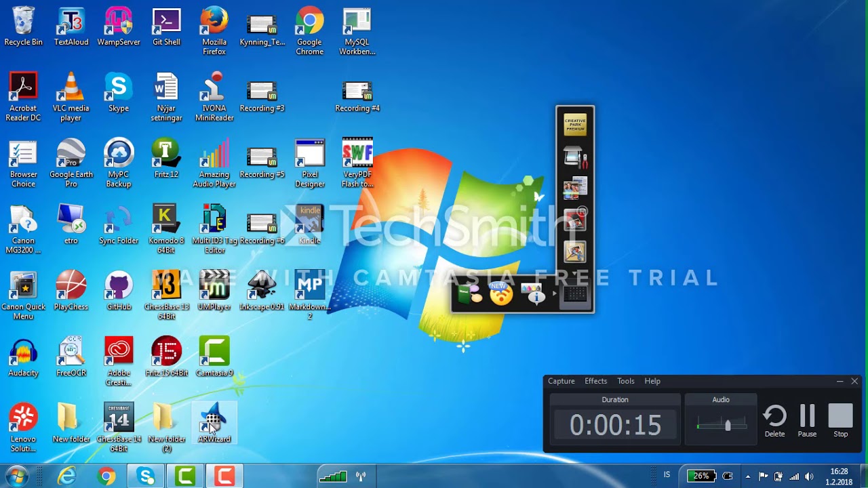Open Skype from the taskbar
This screenshot has height=488, width=868.
(x=146, y=476)
